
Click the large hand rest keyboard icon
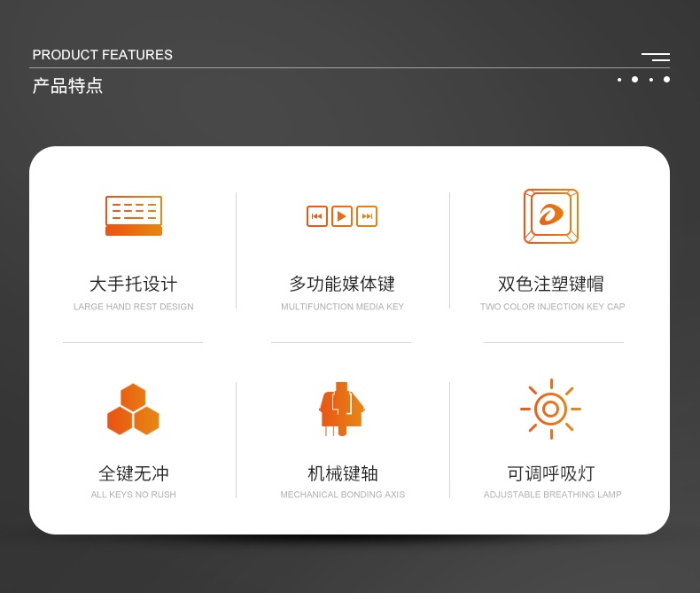click(134, 215)
